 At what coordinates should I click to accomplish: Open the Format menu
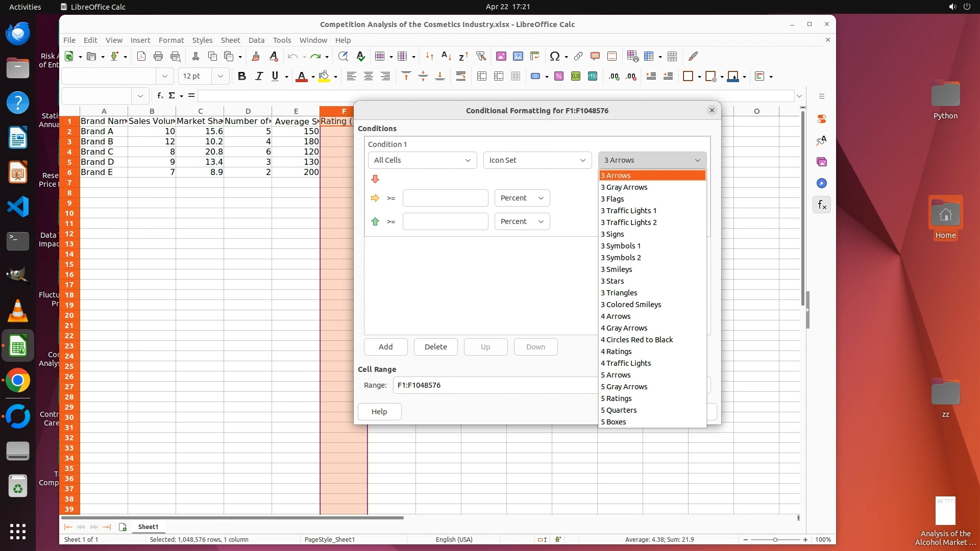tap(171, 40)
